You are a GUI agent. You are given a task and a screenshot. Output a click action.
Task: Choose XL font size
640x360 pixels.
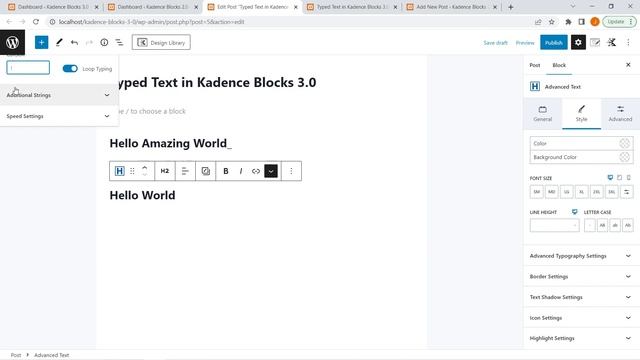coord(582,191)
